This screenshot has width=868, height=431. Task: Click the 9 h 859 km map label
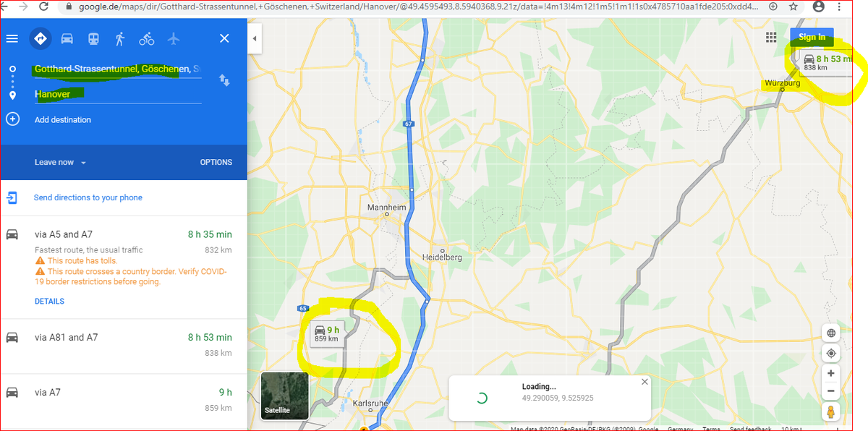click(x=327, y=334)
